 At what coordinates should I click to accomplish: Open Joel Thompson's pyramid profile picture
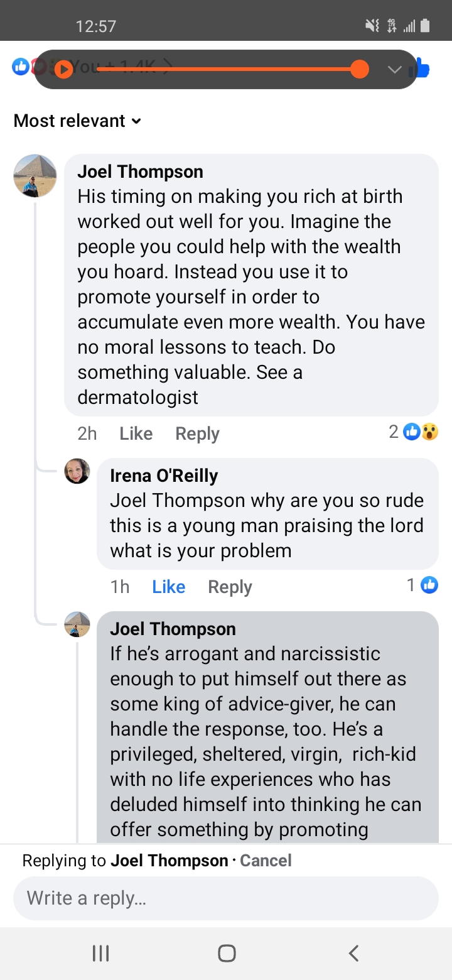tap(35, 176)
